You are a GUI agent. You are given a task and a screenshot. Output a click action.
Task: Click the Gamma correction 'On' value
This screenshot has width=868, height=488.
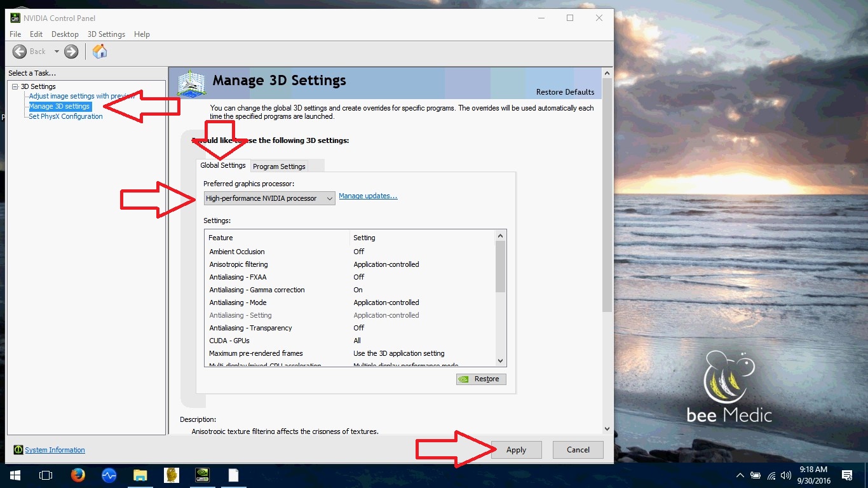[x=358, y=290]
